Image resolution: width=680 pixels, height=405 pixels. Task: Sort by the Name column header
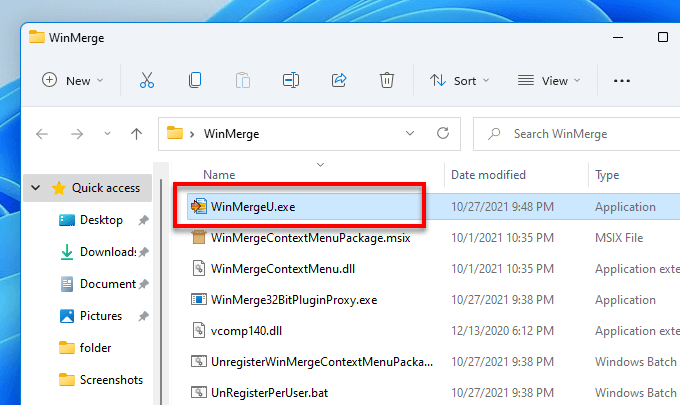pyautogui.click(x=219, y=175)
